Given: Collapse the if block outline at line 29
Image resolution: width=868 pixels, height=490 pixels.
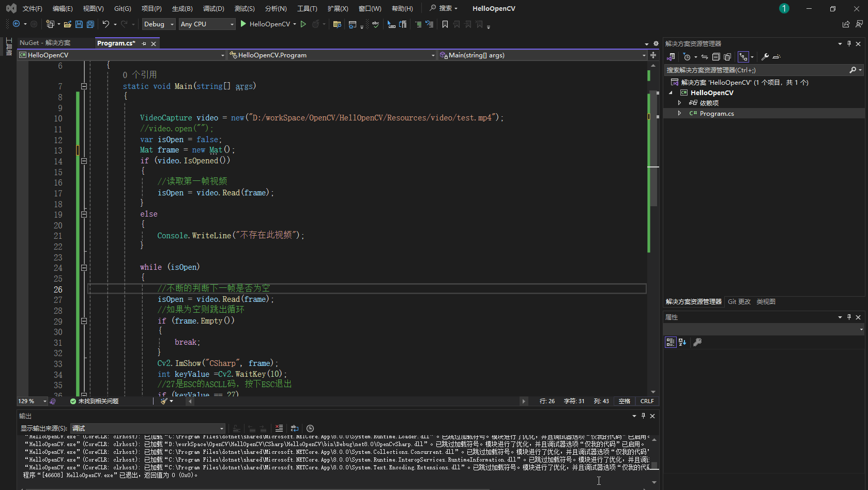Looking at the screenshot, I should tap(84, 321).
